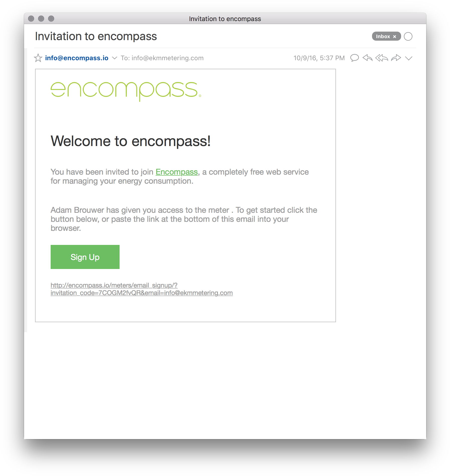Viewport: 450px width, 476px height.
Task: Click the red close window button
Action: 31,19
